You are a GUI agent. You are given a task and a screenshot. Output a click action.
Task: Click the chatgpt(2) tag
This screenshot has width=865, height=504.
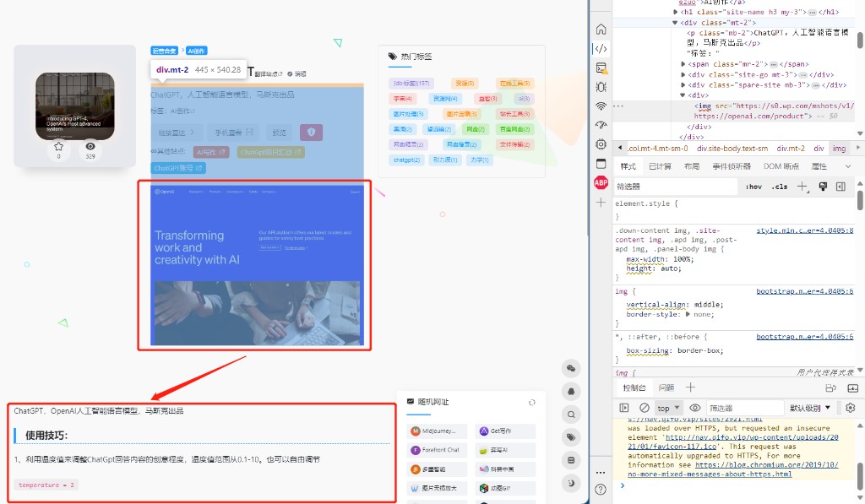click(406, 160)
